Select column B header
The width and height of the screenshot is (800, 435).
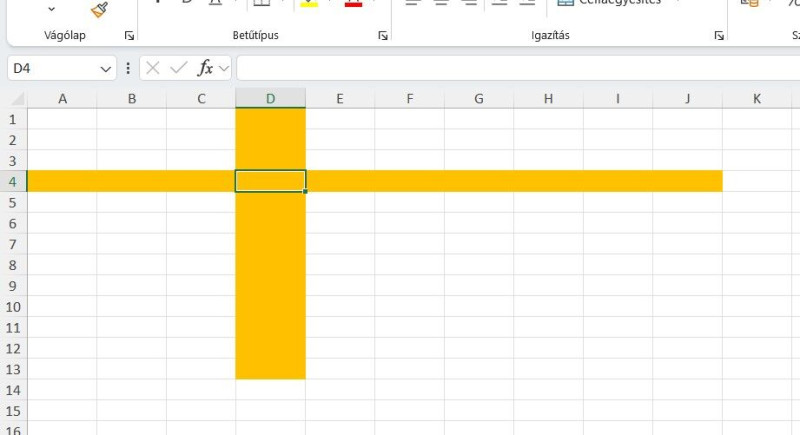click(x=132, y=98)
